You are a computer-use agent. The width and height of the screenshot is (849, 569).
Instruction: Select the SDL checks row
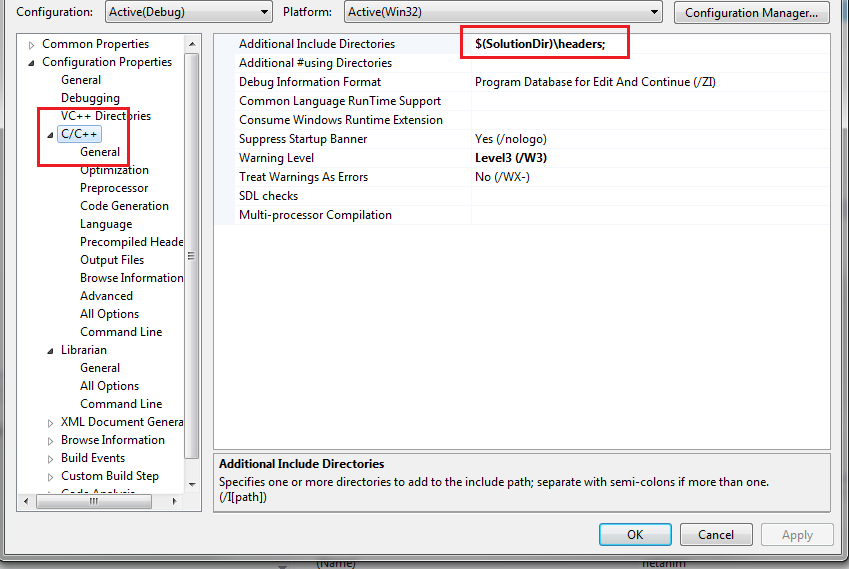click(522, 195)
